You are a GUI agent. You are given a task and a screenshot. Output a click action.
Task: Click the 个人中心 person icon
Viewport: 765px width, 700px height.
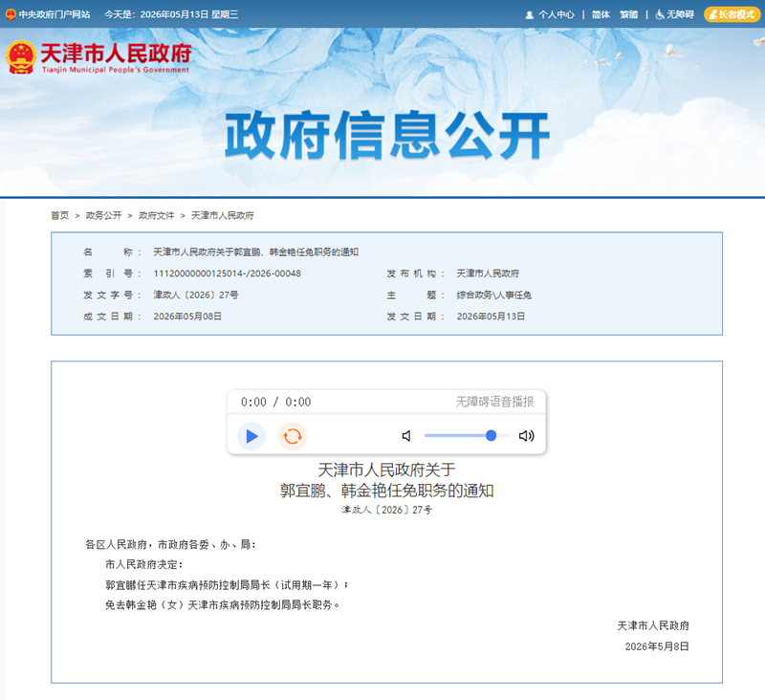(x=530, y=15)
